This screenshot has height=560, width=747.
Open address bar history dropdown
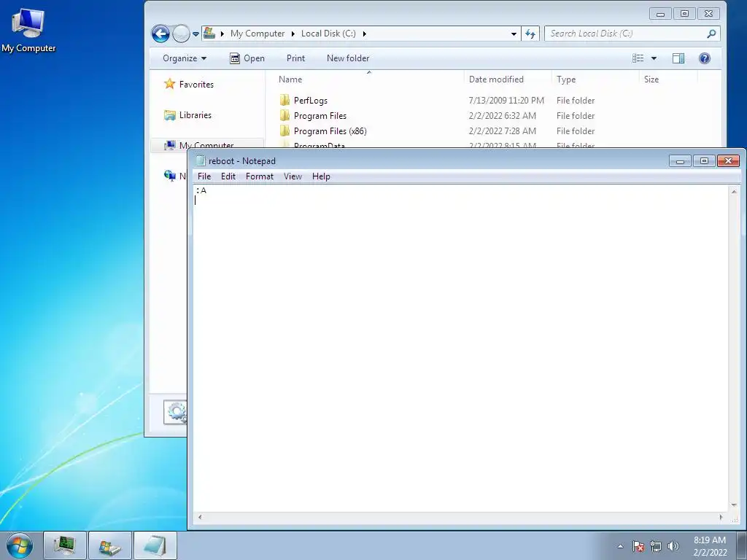tap(514, 34)
